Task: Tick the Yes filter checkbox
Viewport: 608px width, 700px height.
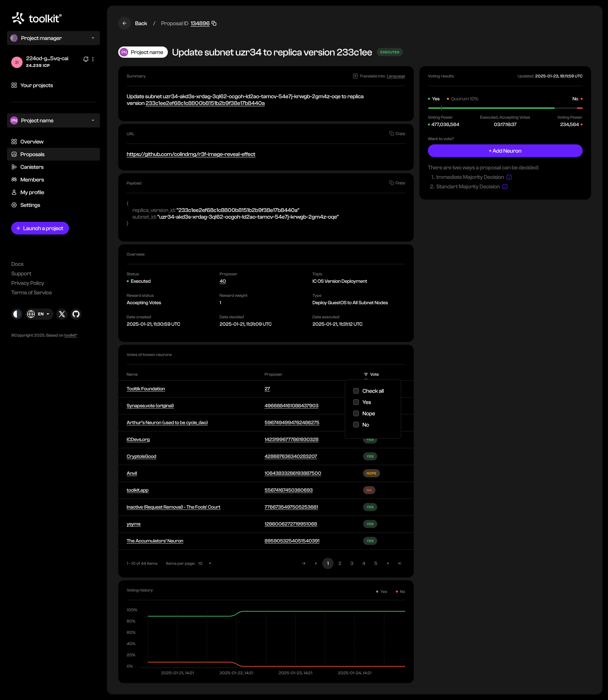Action: [356, 402]
